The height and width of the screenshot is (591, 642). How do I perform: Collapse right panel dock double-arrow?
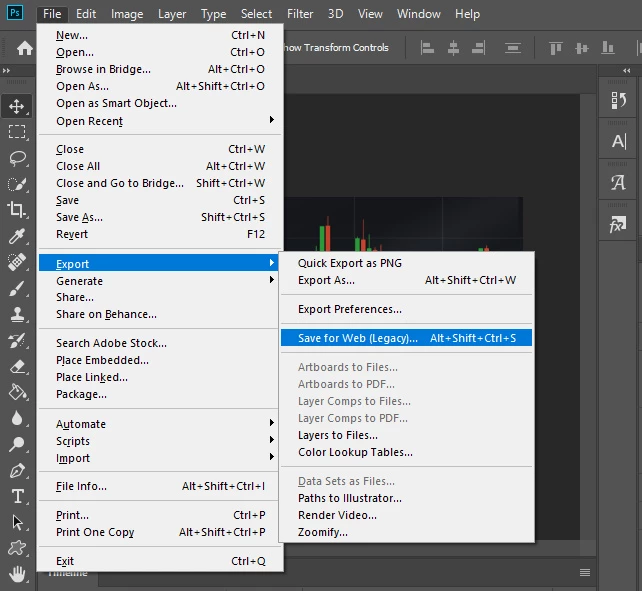click(626, 70)
